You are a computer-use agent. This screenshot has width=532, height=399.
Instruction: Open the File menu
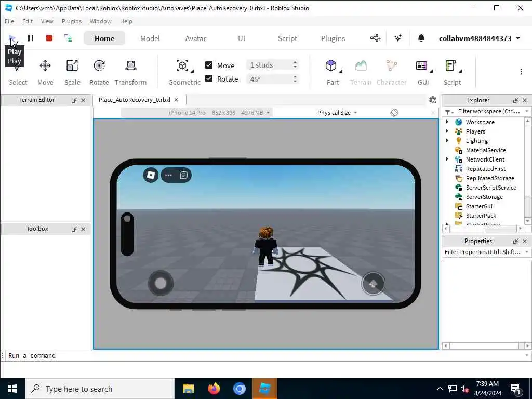pyautogui.click(x=9, y=21)
